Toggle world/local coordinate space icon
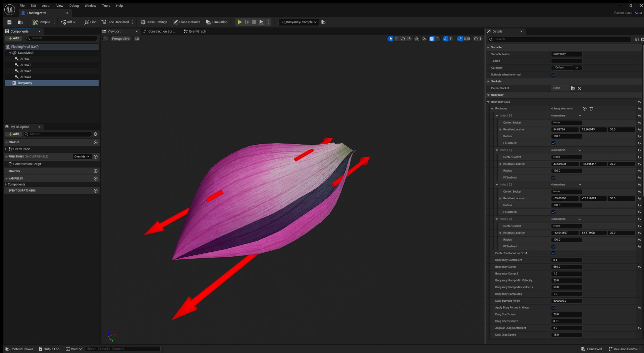The image size is (644, 353). point(417,39)
